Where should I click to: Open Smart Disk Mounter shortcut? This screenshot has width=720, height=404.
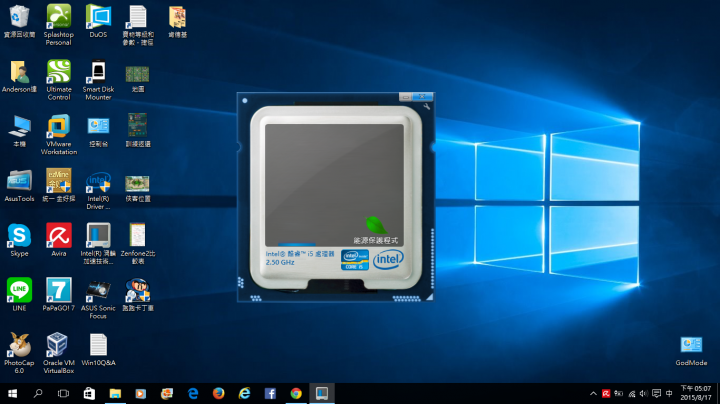coord(98,80)
